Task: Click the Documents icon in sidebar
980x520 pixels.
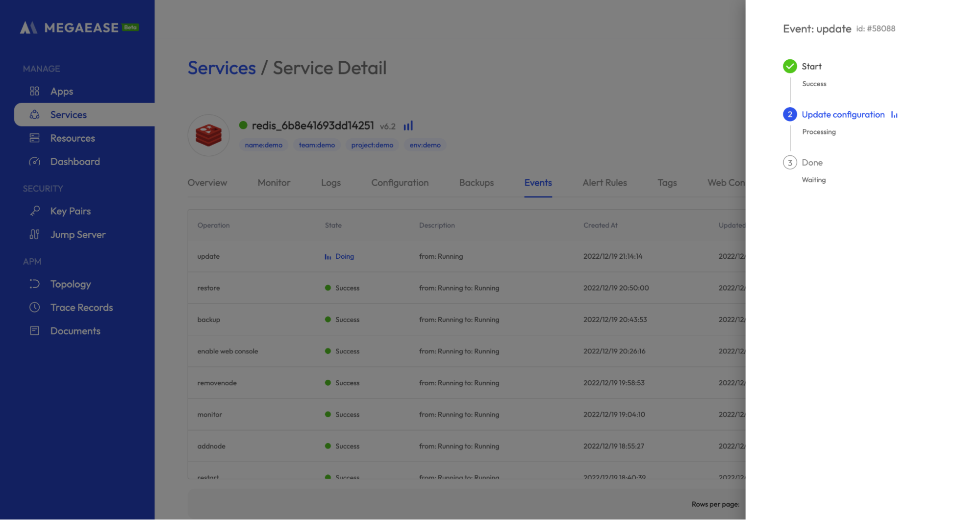Action: [x=34, y=331]
